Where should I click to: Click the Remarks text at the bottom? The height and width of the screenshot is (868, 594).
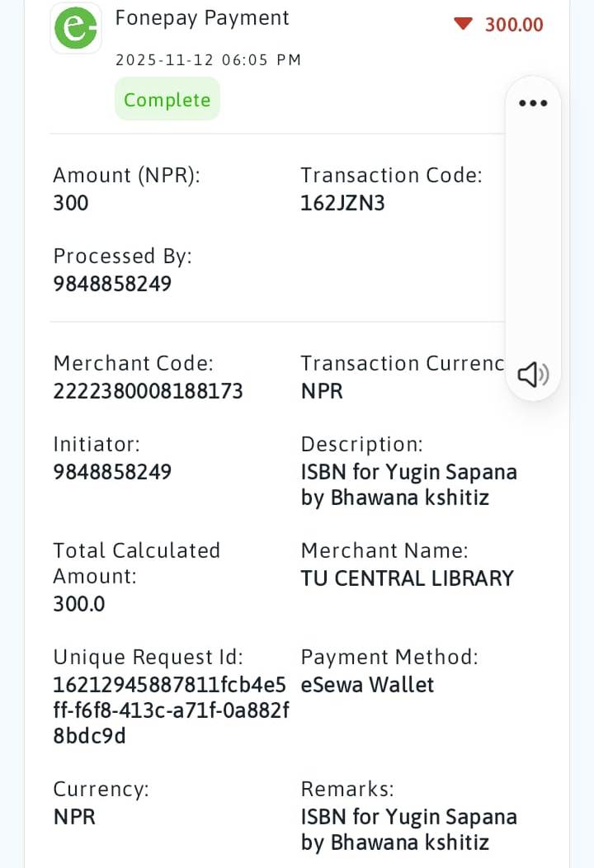pyautogui.click(x=408, y=830)
